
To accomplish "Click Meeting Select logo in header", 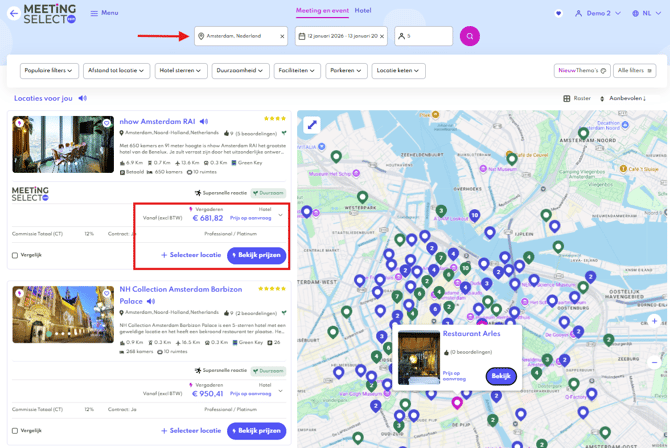I will coord(50,14).
